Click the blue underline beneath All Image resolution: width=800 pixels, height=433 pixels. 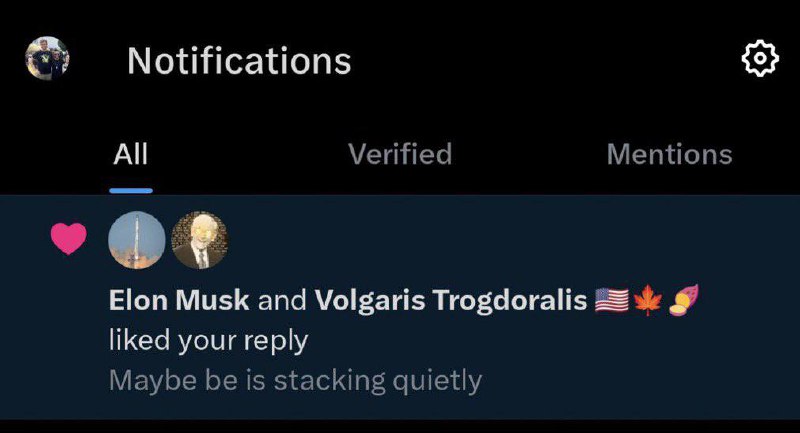(131, 189)
